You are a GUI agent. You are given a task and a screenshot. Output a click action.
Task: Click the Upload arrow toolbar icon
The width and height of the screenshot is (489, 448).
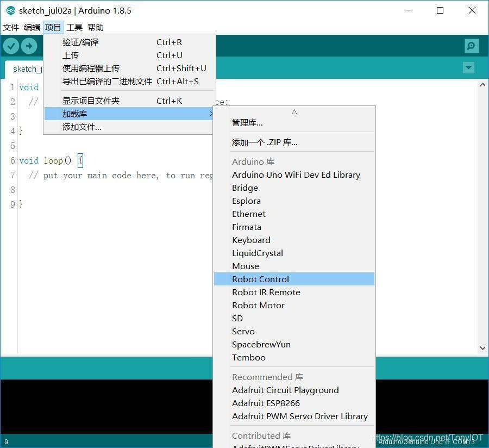point(29,46)
